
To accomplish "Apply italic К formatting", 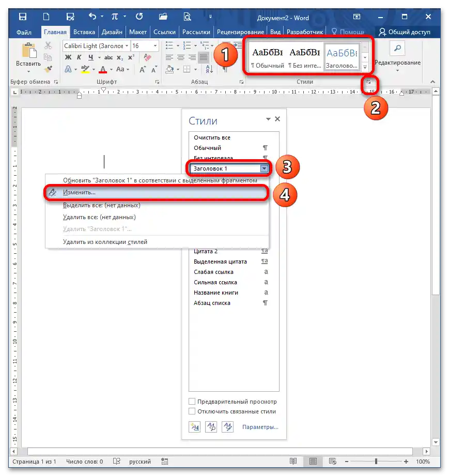I will (x=79, y=57).
